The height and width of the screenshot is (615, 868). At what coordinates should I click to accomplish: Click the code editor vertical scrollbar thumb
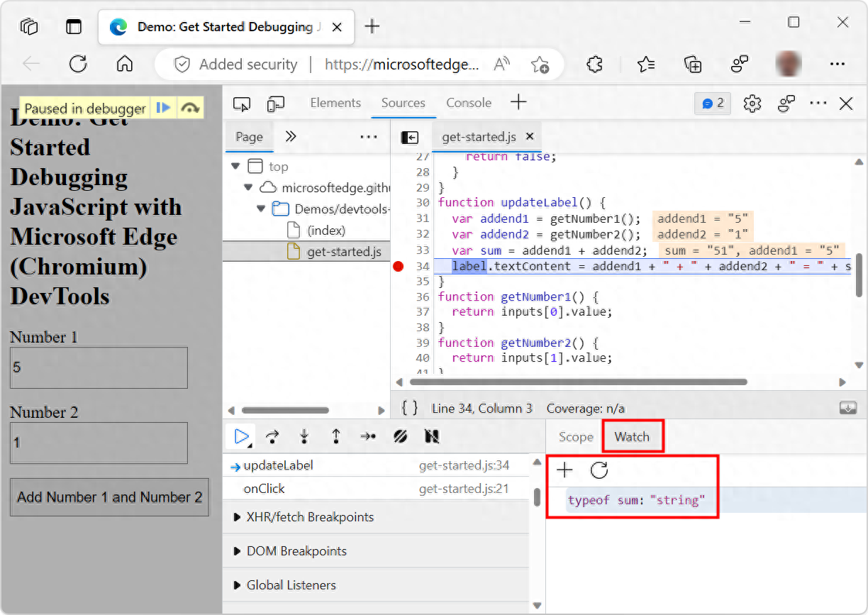coord(859,275)
